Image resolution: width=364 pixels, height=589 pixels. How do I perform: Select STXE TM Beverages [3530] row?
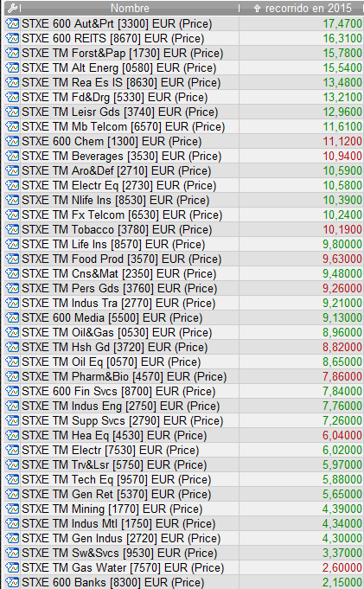183,156
